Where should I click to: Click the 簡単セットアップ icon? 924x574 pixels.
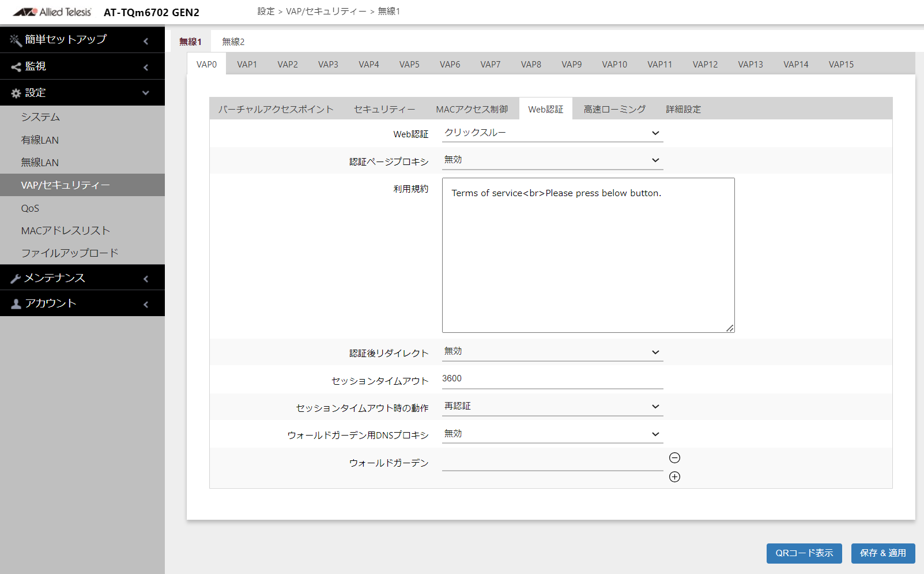click(x=14, y=40)
